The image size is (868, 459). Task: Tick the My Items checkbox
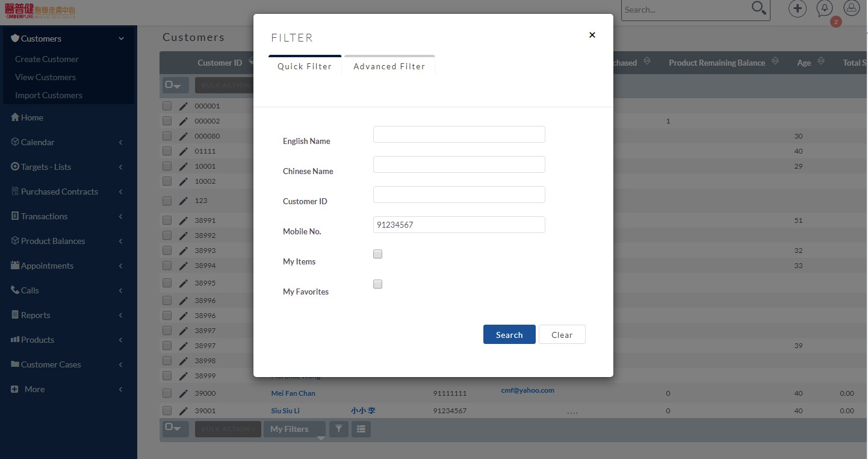[378, 254]
